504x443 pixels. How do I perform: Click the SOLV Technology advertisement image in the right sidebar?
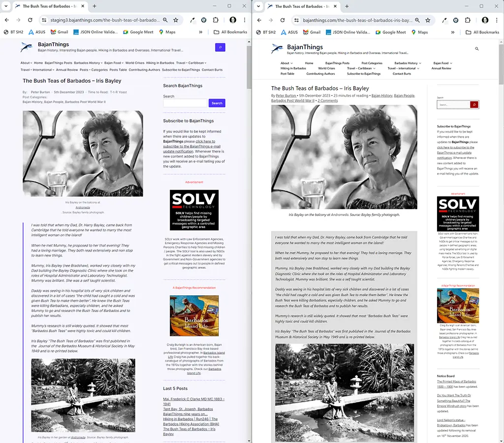tap(458, 214)
